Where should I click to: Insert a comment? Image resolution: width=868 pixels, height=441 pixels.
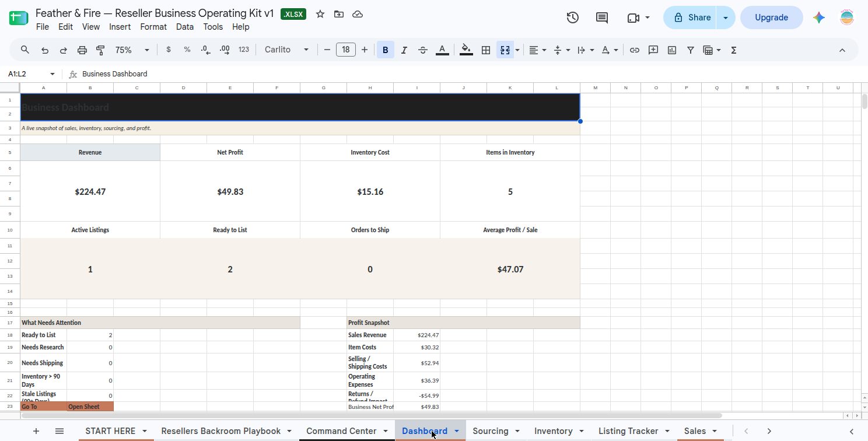[653, 50]
